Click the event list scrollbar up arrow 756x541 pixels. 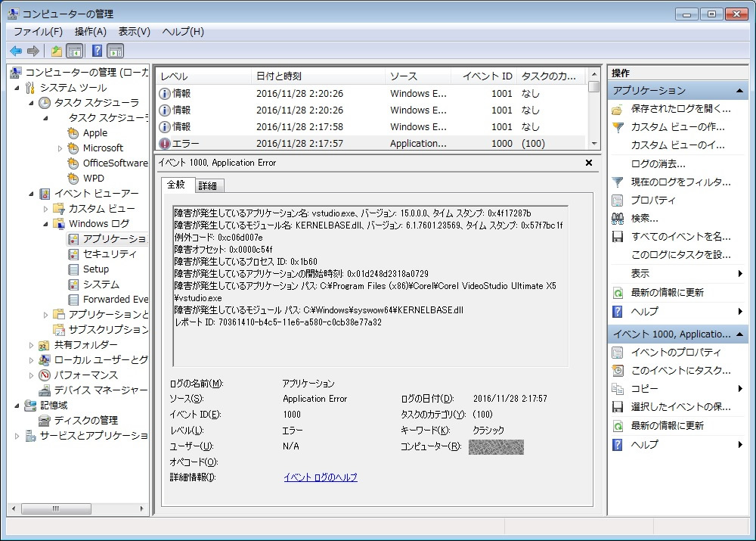click(x=594, y=74)
